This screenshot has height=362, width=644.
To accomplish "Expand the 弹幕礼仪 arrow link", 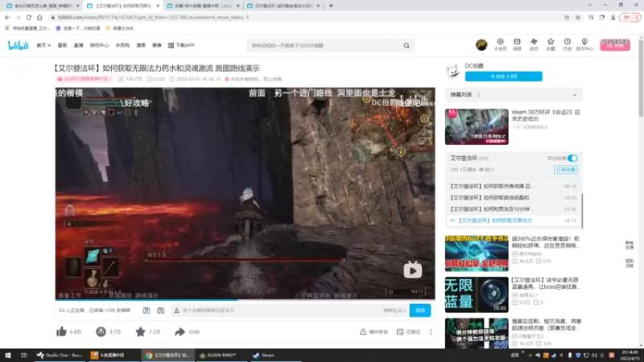I will coord(394,311).
